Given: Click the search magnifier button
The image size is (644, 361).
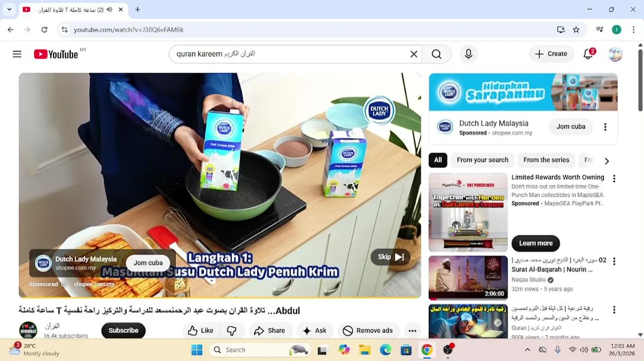Looking at the screenshot, I should click(436, 54).
